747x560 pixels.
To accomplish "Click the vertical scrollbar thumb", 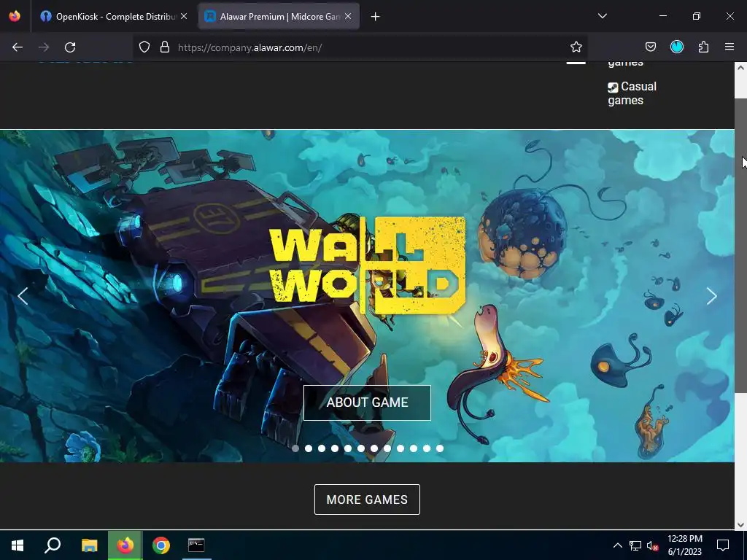I will coord(740,245).
